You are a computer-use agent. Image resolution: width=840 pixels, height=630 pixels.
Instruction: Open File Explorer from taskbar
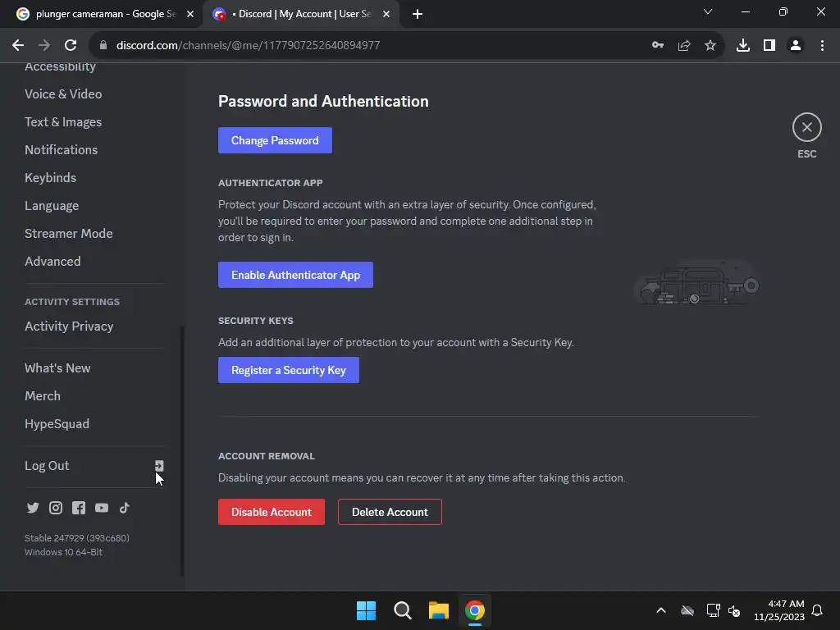point(438,610)
